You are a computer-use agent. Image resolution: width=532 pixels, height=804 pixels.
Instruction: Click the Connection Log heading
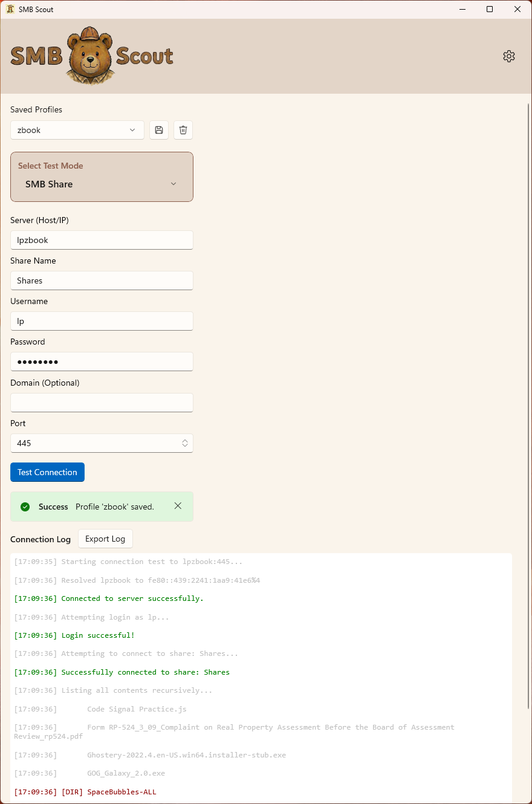tap(40, 539)
